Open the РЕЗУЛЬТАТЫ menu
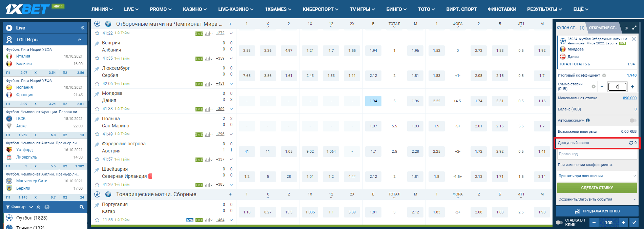This screenshot has height=229, width=644. [x=544, y=9]
